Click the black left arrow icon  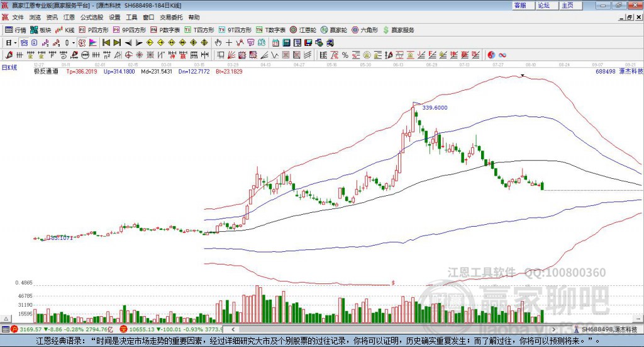tap(128, 42)
